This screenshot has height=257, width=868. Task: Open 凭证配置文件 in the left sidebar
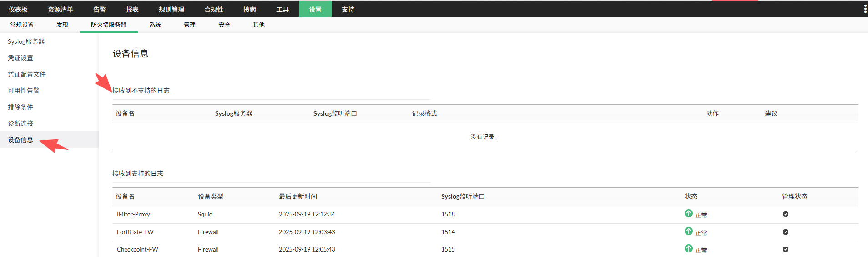point(26,74)
